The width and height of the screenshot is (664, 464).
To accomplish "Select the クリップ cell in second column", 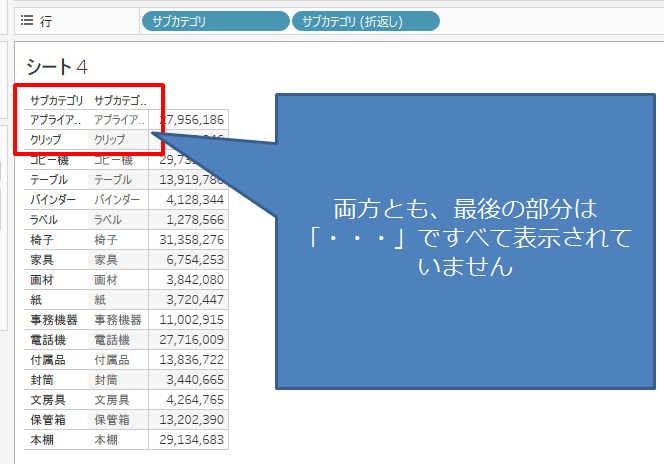I will [110, 140].
